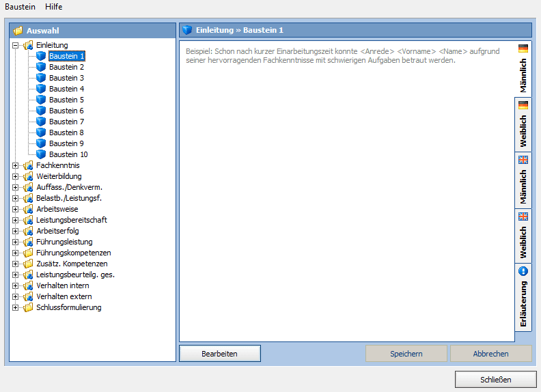Image resolution: width=541 pixels, height=392 pixels.
Task: Click the Auffass./Denkverm. folder icon
Action: pyautogui.click(x=28, y=187)
